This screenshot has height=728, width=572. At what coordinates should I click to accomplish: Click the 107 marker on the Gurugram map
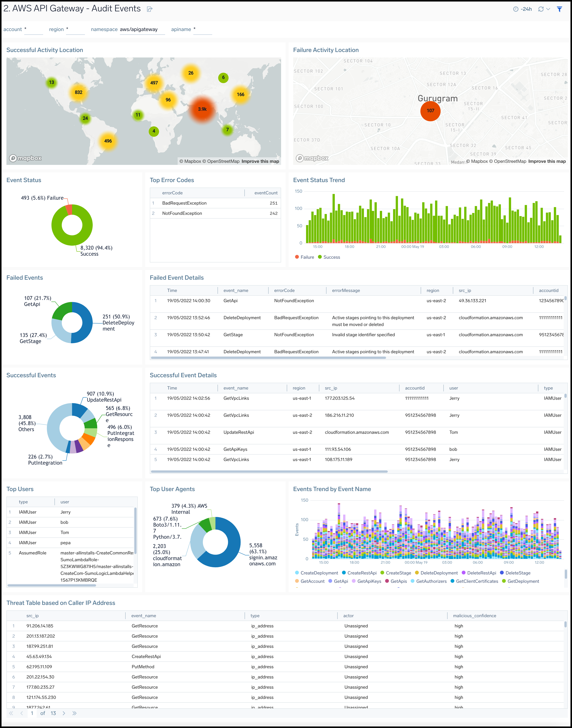pos(430,111)
